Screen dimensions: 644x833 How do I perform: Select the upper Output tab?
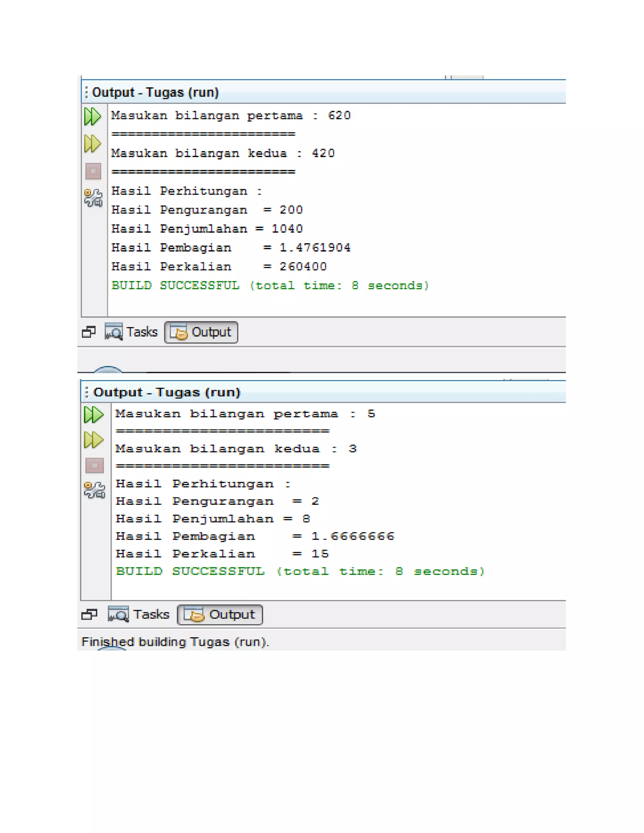click(x=201, y=332)
